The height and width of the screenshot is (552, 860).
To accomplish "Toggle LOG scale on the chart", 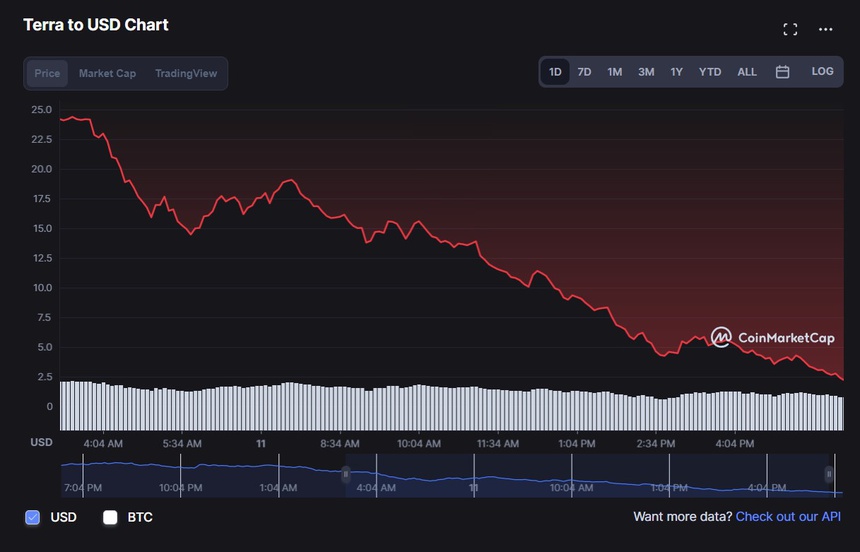I will pyautogui.click(x=822, y=72).
